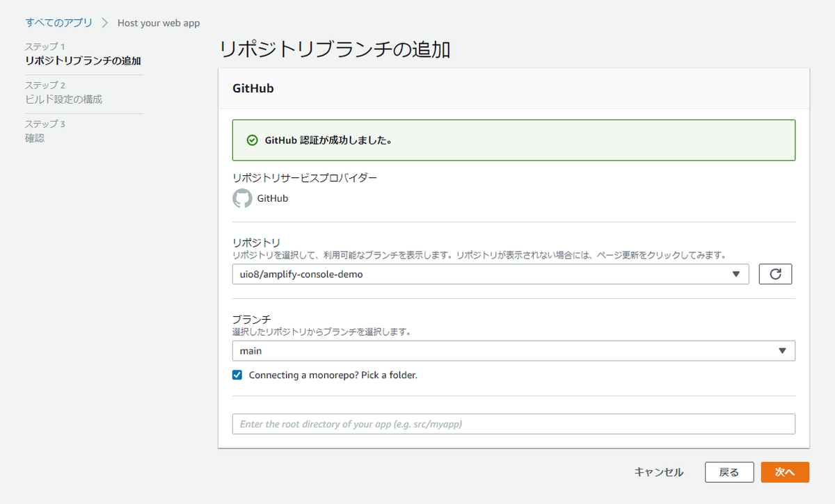Click the Connecting a monorepo label text
Viewport: 835px width, 504px height.
(333, 375)
